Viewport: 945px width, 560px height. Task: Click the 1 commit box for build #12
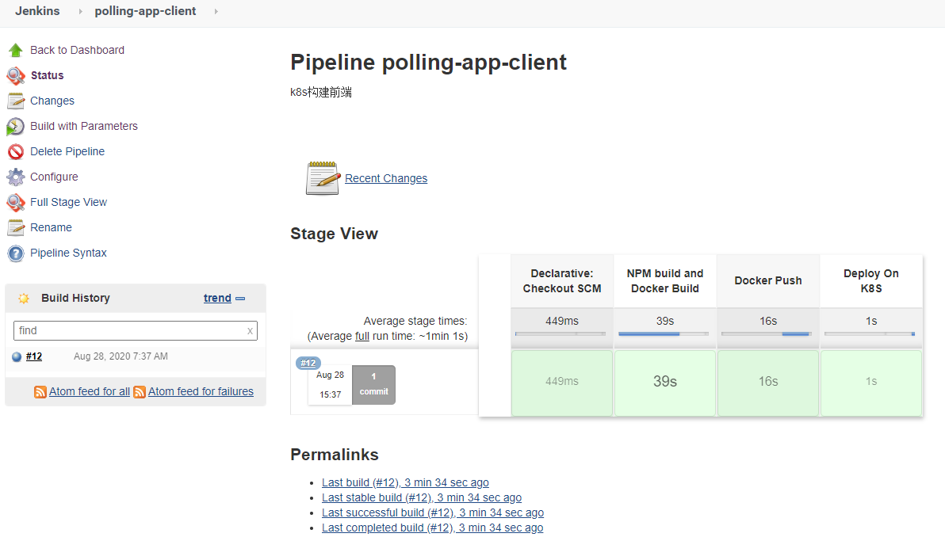373,384
